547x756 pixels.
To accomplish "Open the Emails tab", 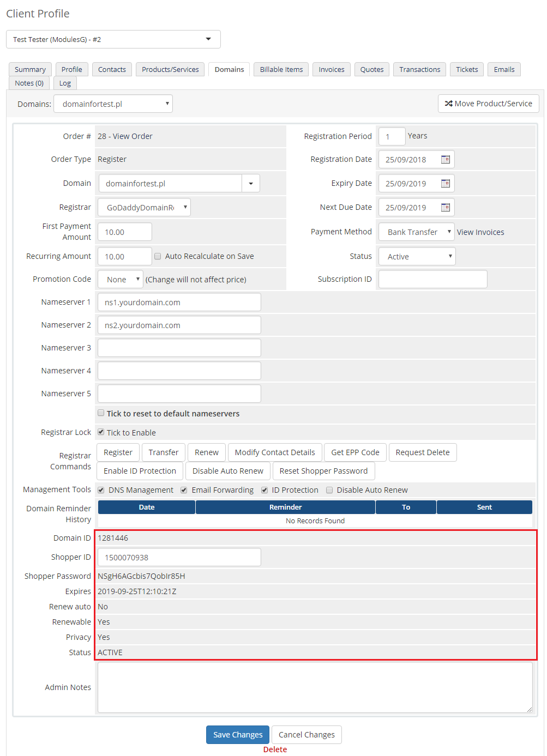I will (x=504, y=69).
